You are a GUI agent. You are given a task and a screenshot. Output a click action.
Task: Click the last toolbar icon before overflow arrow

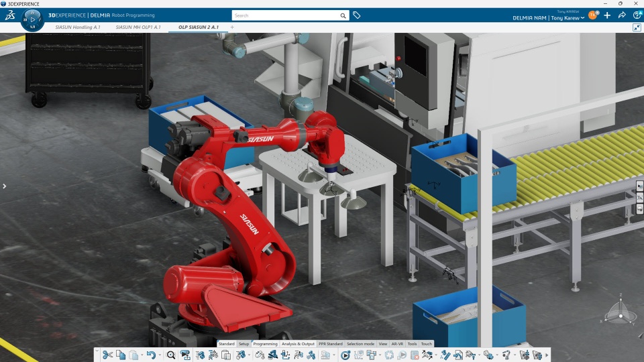[537, 355]
